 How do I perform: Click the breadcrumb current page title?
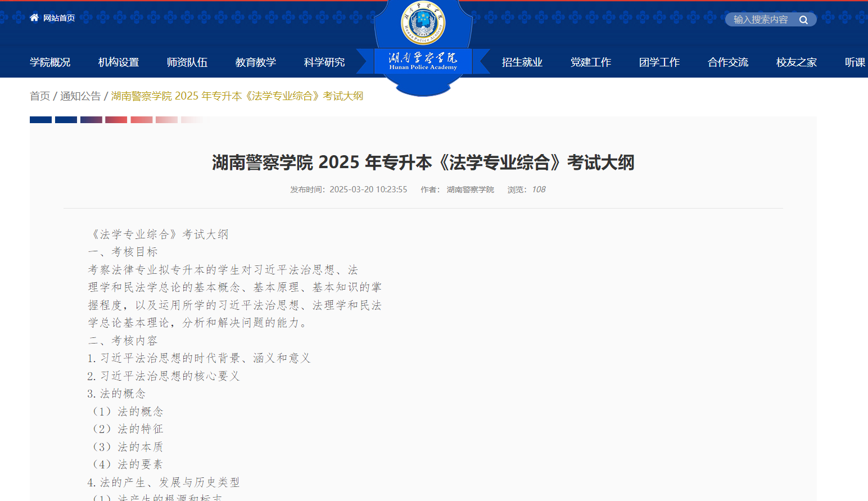pyautogui.click(x=237, y=96)
